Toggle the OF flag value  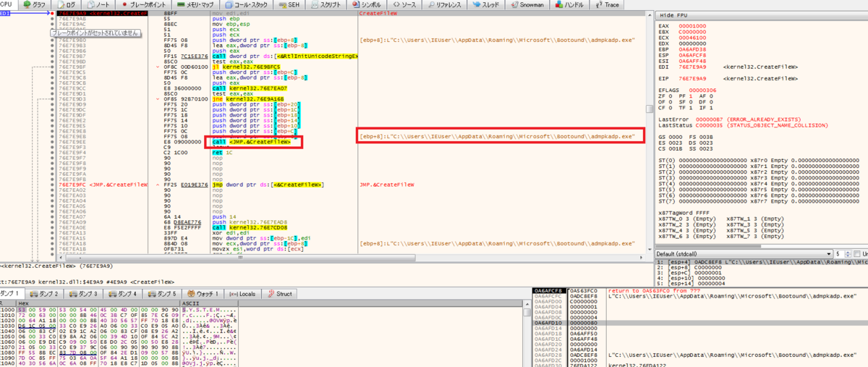pyautogui.click(x=671, y=101)
